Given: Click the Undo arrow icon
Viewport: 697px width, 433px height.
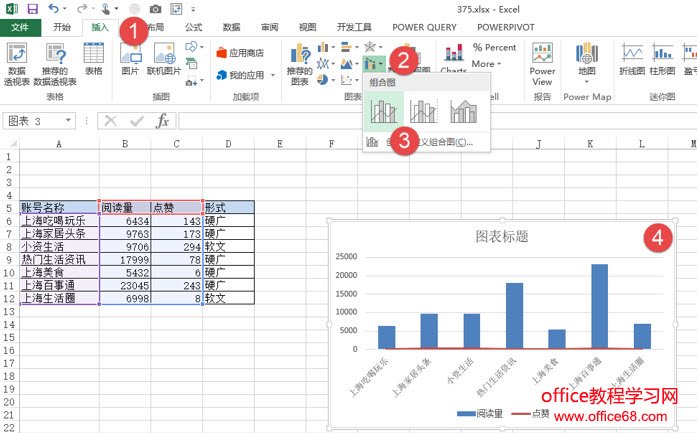Looking at the screenshot, I should coord(53,8).
